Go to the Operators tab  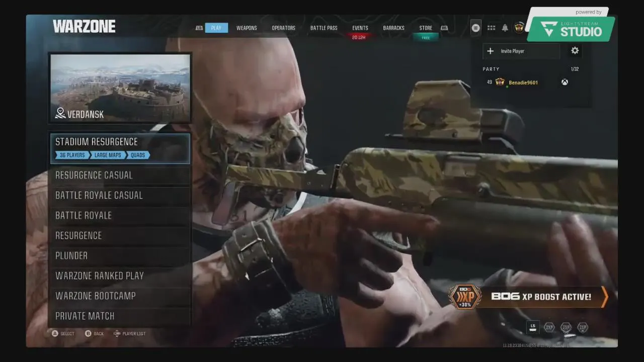[x=284, y=28]
